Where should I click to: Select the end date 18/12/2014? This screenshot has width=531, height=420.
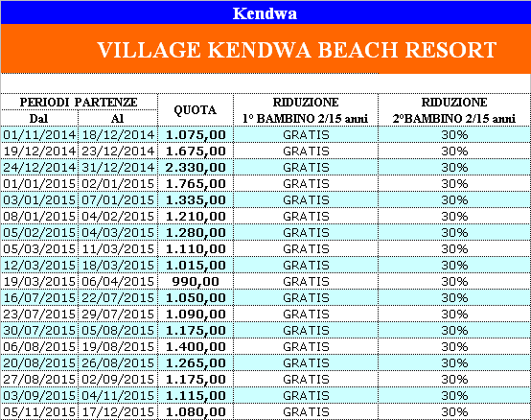tap(118, 135)
